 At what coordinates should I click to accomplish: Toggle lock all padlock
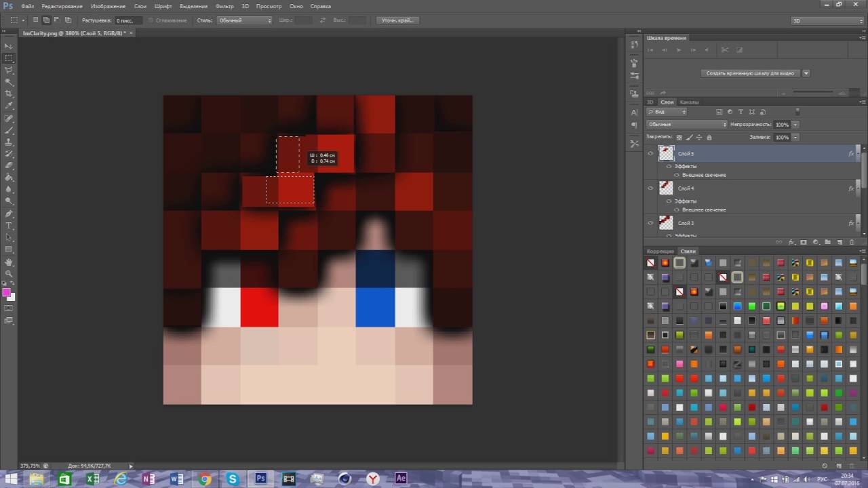point(709,138)
